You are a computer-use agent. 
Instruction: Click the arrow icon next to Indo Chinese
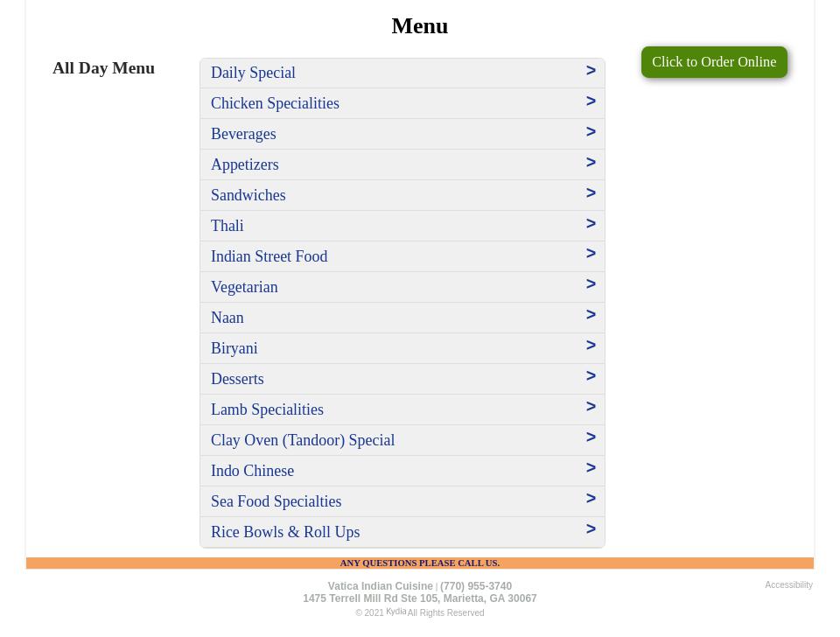pos(591,468)
